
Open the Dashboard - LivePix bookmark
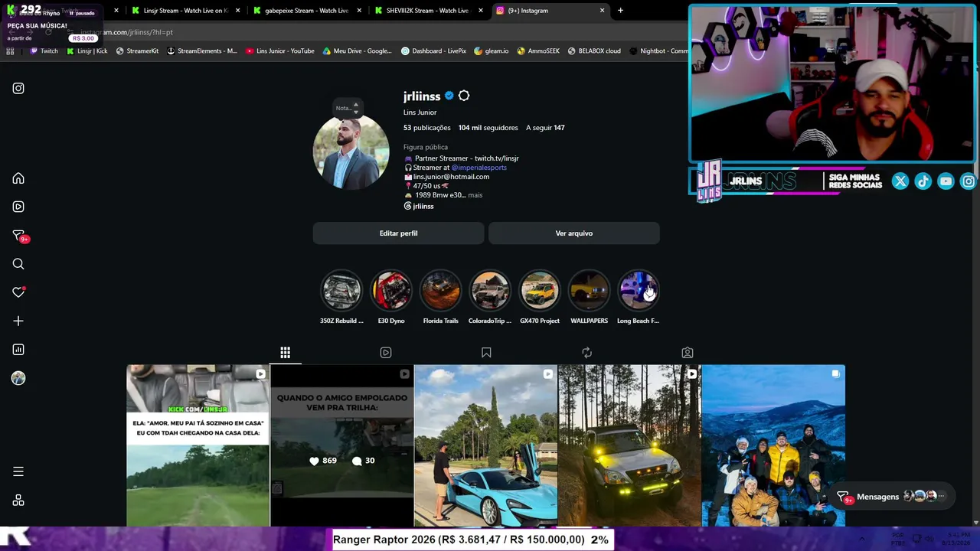pos(434,51)
